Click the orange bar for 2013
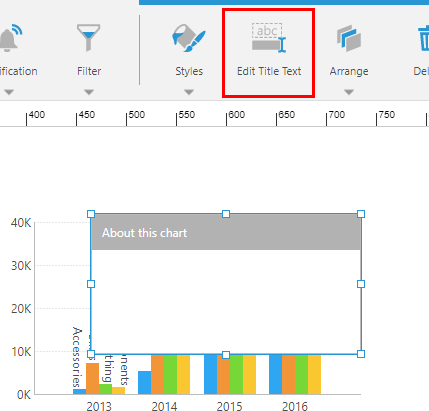Viewport: 429px width, 411px height. point(92,379)
